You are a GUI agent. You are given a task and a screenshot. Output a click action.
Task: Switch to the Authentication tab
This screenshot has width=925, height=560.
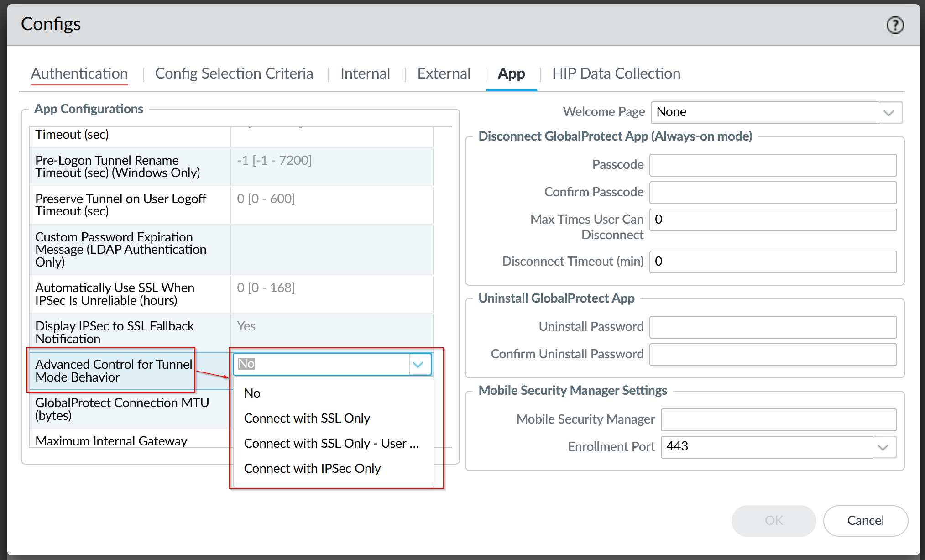point(79,73)
